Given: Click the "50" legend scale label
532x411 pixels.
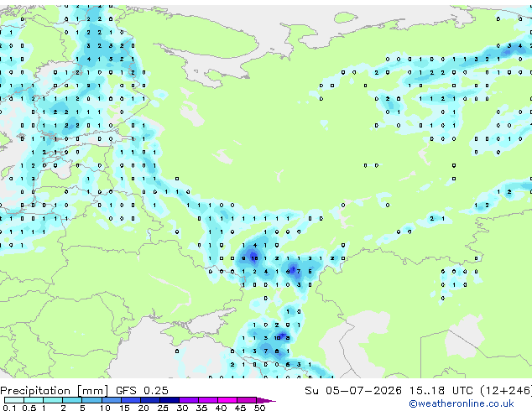Looking at the screenshot, I should pyautogui.click(x=259, y=408).
